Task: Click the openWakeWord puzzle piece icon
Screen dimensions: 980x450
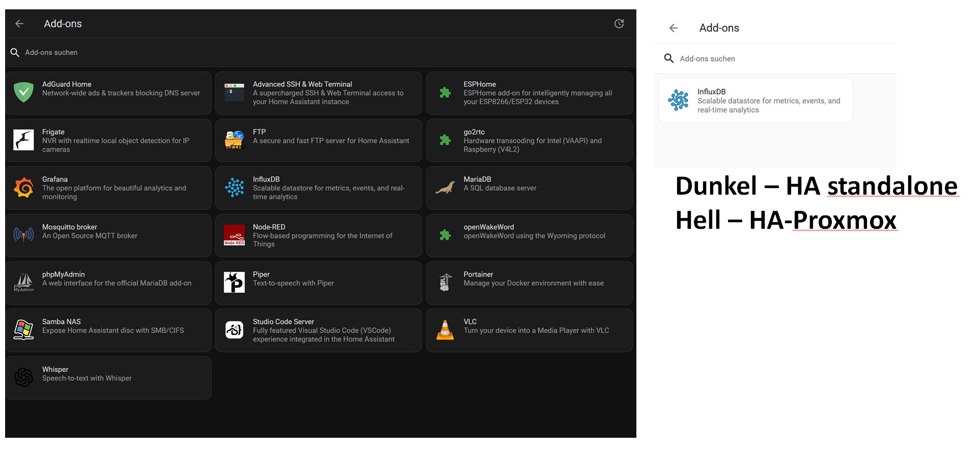Action: [445, 235]
